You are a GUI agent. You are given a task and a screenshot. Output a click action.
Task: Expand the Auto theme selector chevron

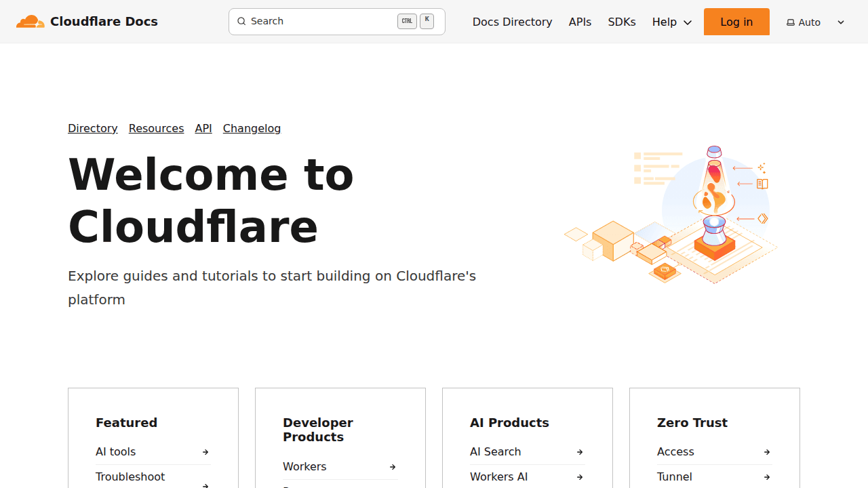point(841,22)
